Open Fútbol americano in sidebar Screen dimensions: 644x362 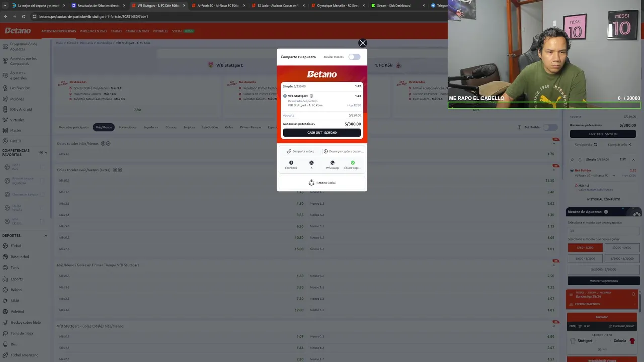24,355
